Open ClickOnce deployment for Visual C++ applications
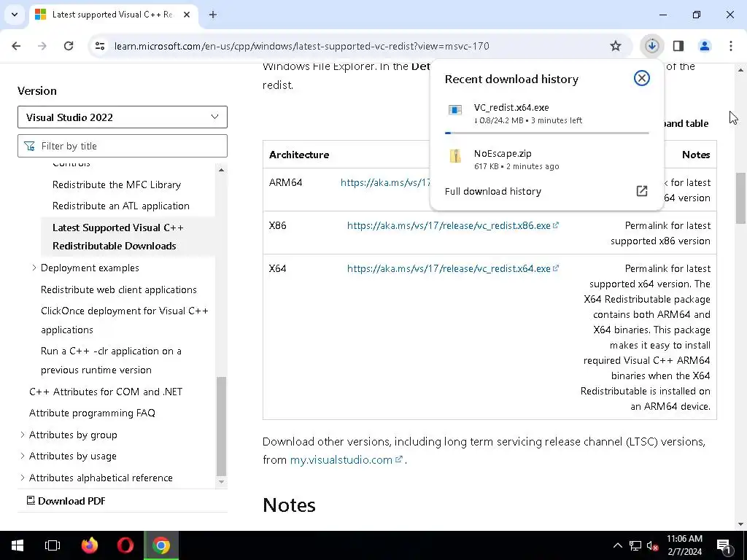Screen dimensions: 747x560 coord(125,320)
